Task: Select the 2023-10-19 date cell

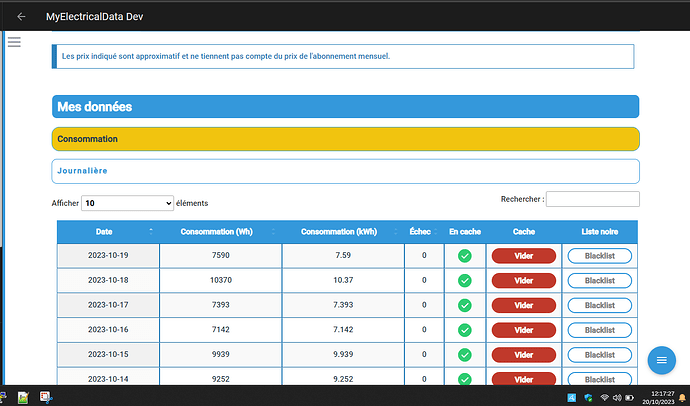Action: 108,255
